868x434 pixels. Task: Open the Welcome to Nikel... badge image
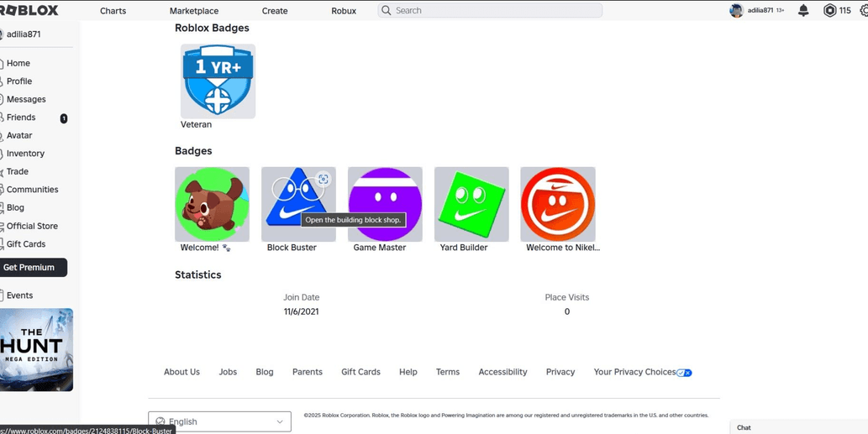click(558, 204)
